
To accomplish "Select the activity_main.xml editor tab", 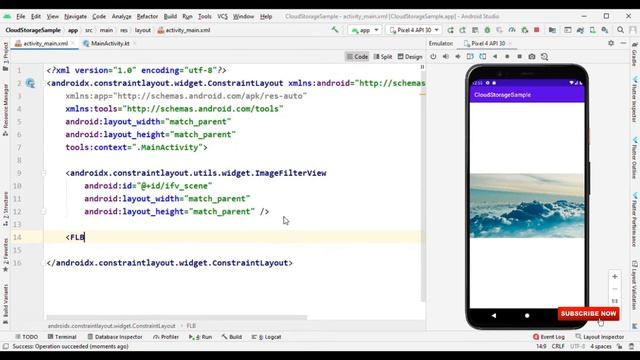I will [45, 43].
